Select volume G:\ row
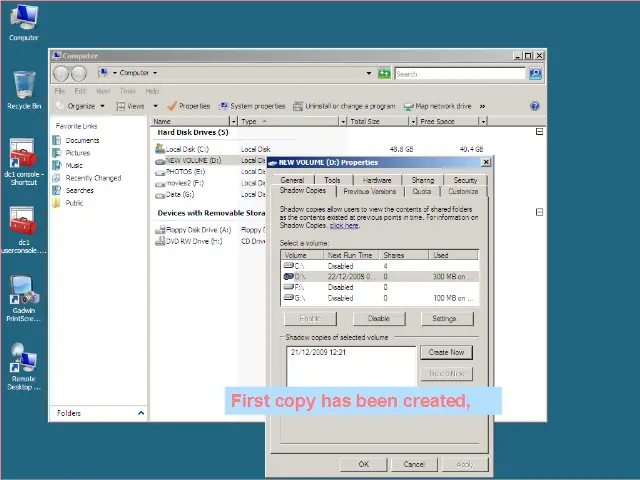 (x=380, y=298)
